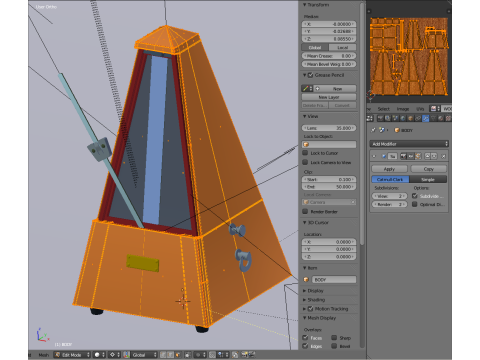Select Local transform space

[x=343, y=47]
